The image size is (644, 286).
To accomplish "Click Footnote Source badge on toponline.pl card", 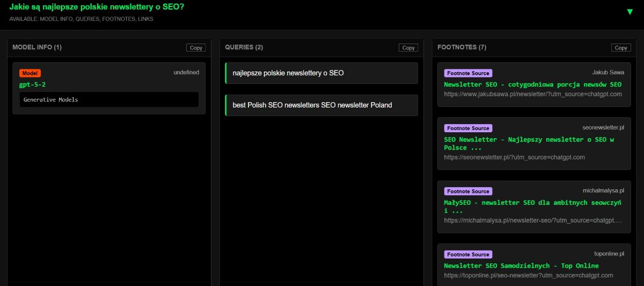I will (468, 255).
